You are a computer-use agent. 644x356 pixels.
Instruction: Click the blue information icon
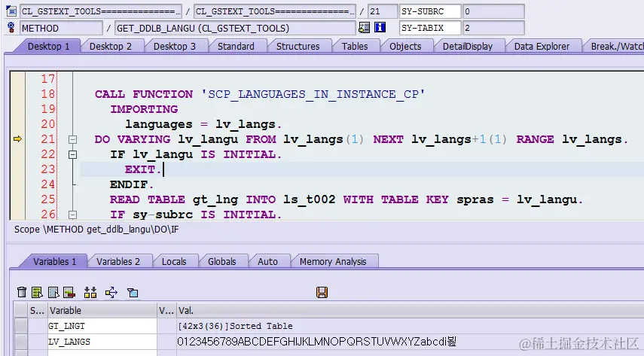380,28
